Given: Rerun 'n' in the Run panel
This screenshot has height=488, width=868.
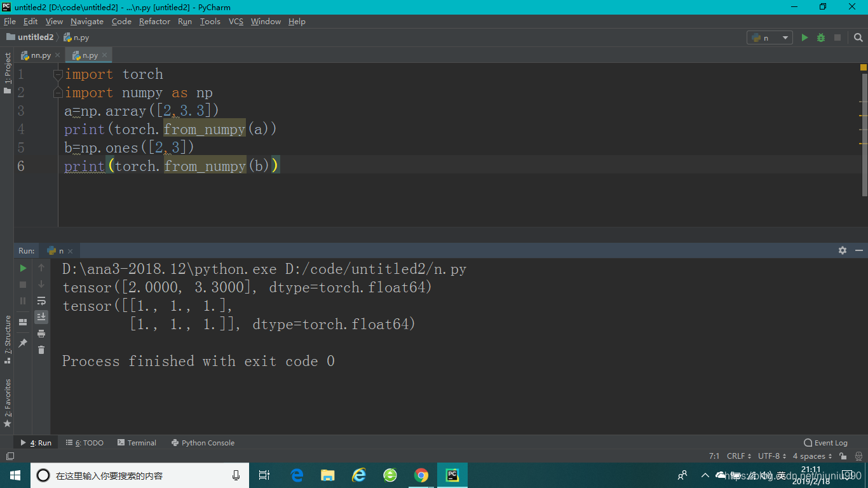Looking at the screenshot, I should (x=24, y=268).
